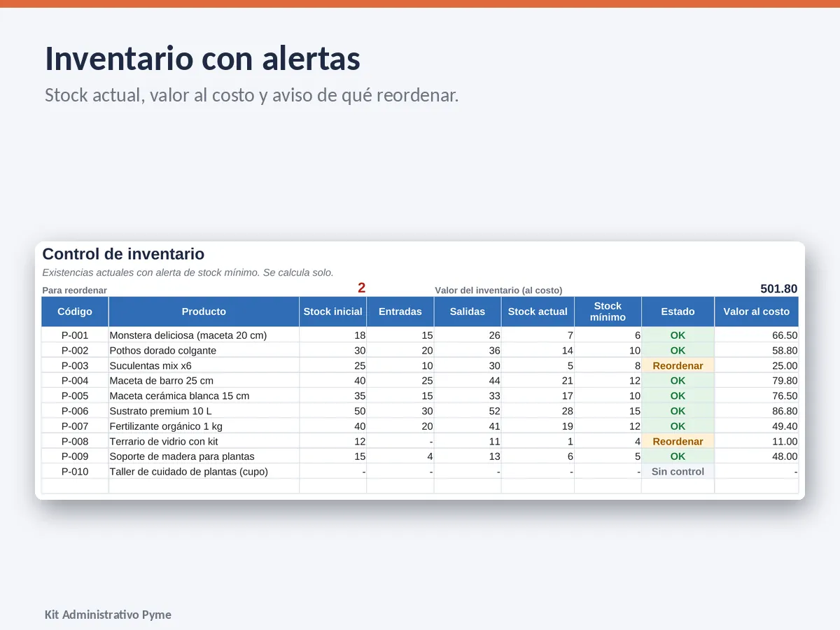Viewport: 840px width, 630px height.
Task: Click product 'Terrario de vidrio con kit'
Action: 164,441
